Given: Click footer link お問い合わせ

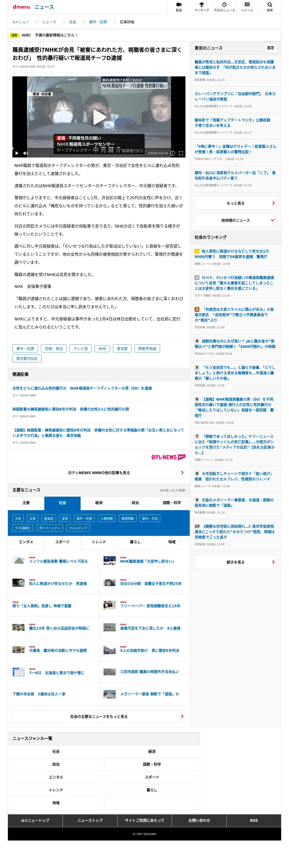Looking at the screenshot, I should (199, 820).
